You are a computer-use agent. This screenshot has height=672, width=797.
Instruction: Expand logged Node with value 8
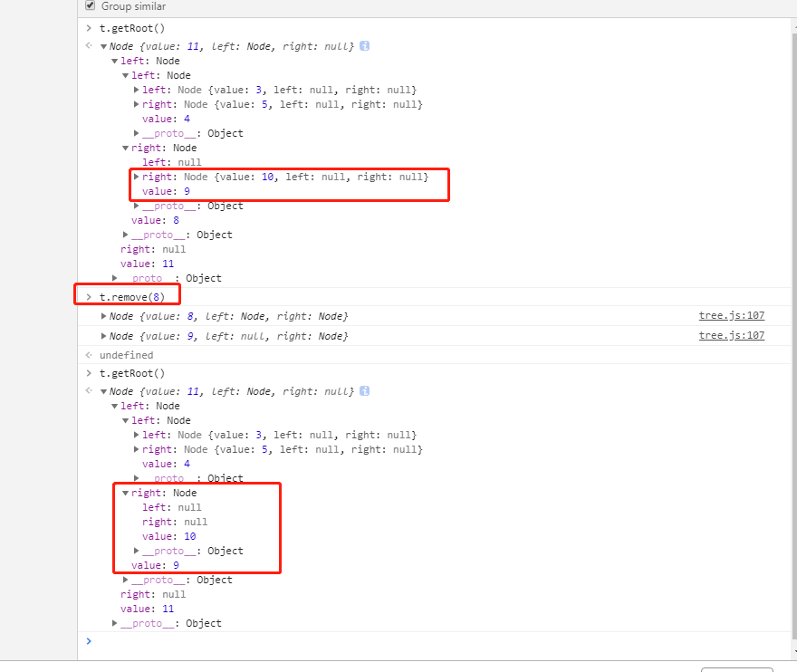point(103,316)
